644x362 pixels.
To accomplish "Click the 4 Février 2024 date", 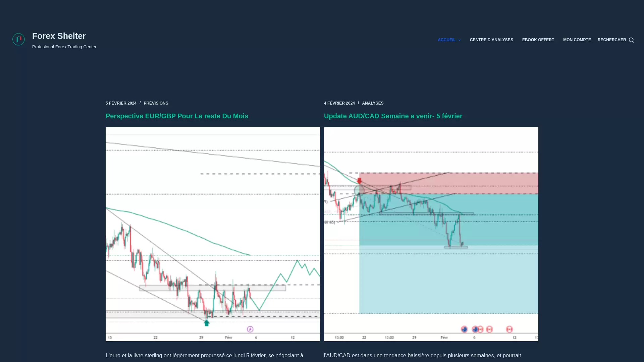I will click(x=339, y=103).
